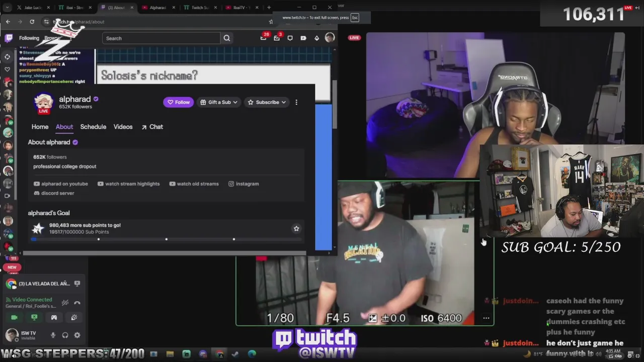Click the 652K followers text under alpharad
Viewport: 644px width, 362px height.
[75, 107]
